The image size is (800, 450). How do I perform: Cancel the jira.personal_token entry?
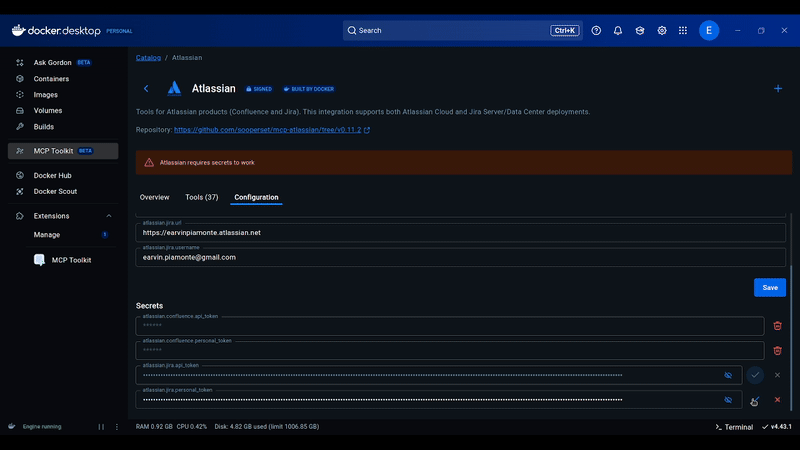pyautogui.click(x=778, y=400)
